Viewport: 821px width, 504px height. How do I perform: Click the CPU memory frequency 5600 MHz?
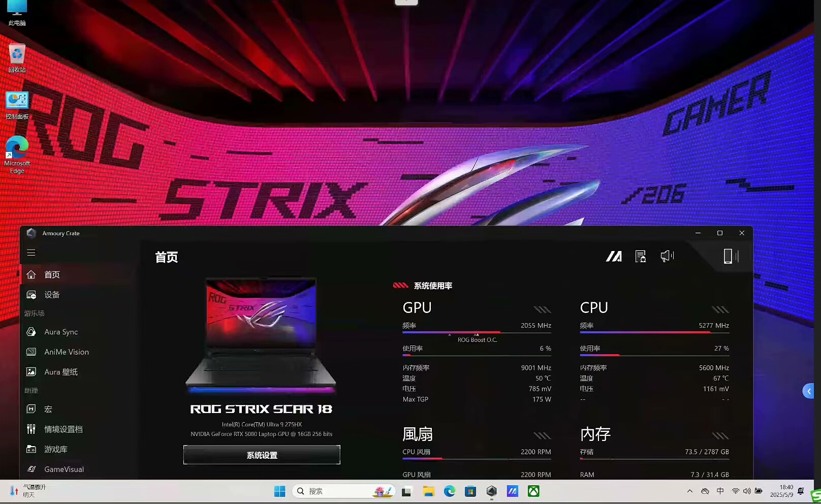click(714, 368)
